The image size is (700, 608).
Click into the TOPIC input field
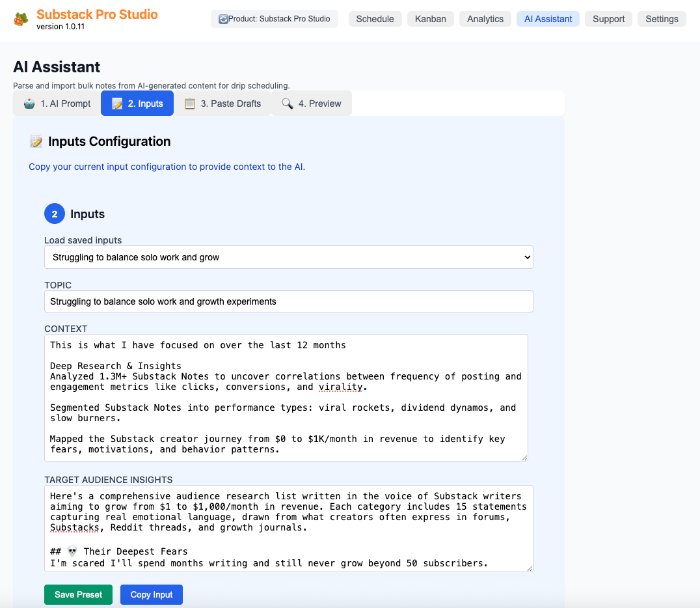coord(289,301)
